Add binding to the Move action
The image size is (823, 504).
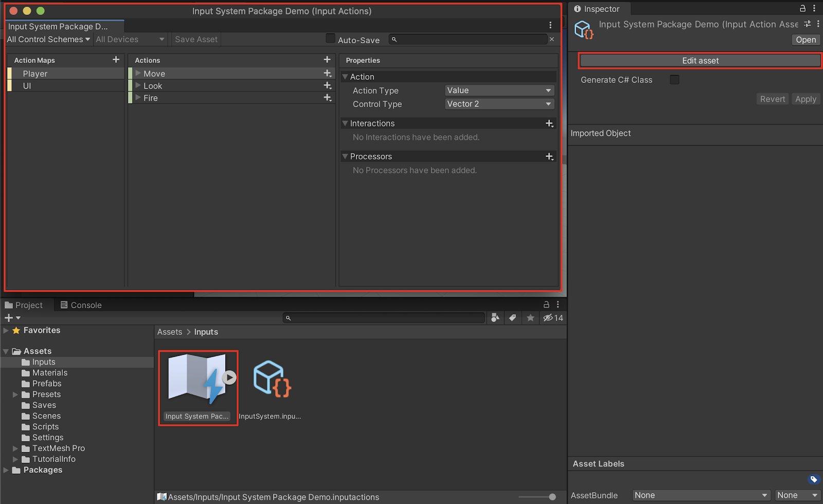click(x=327, y=74)
